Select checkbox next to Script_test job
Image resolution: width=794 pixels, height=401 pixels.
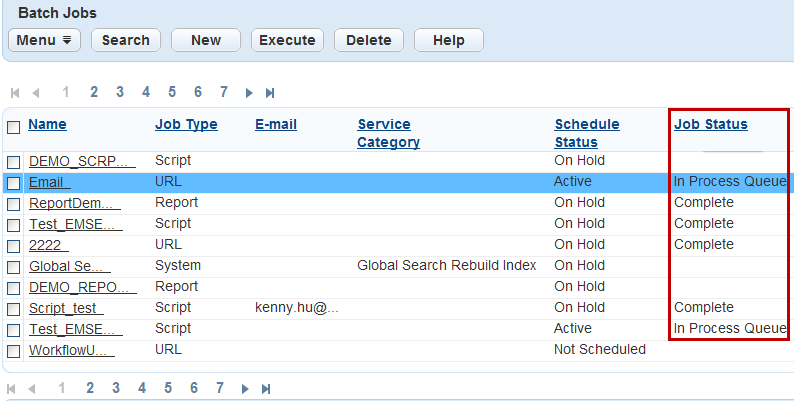click(14, 309)
